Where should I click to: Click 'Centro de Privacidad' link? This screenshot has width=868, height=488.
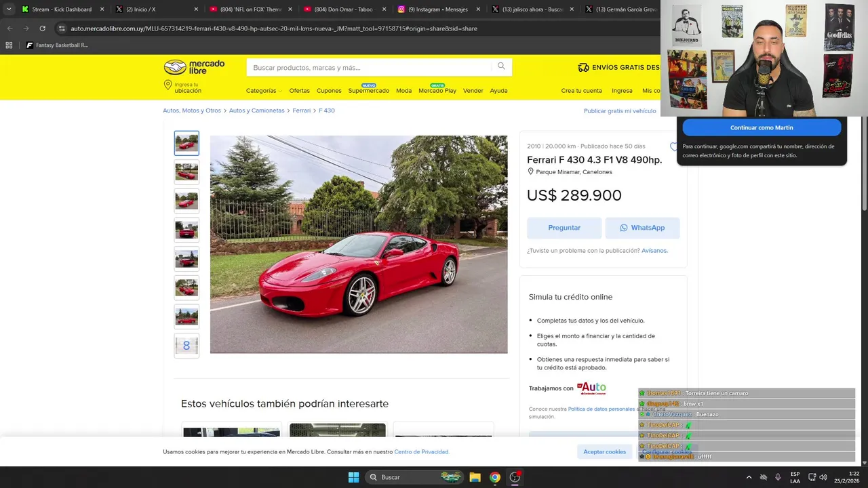tap(421, 452)
